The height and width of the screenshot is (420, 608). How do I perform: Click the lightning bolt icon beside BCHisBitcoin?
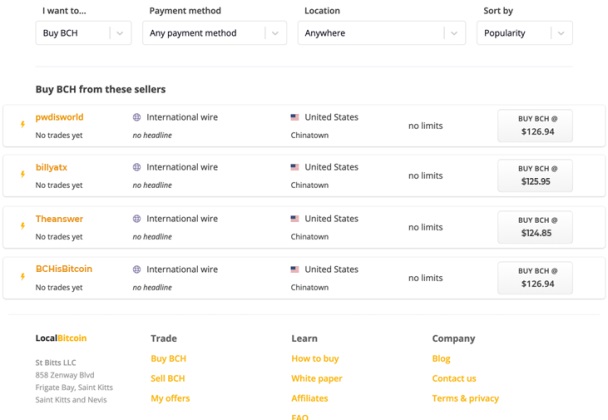point(22,277)
